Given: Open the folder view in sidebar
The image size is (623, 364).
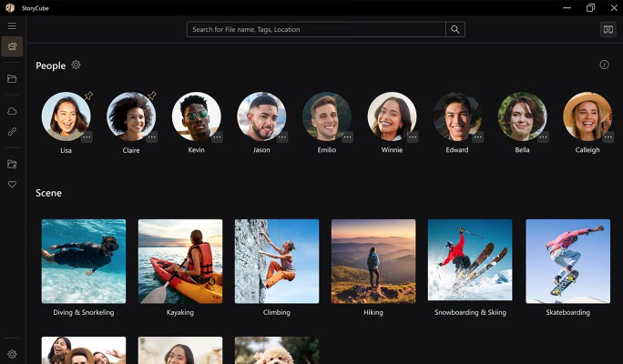Looking at the screenshot, I should (12, 79).
